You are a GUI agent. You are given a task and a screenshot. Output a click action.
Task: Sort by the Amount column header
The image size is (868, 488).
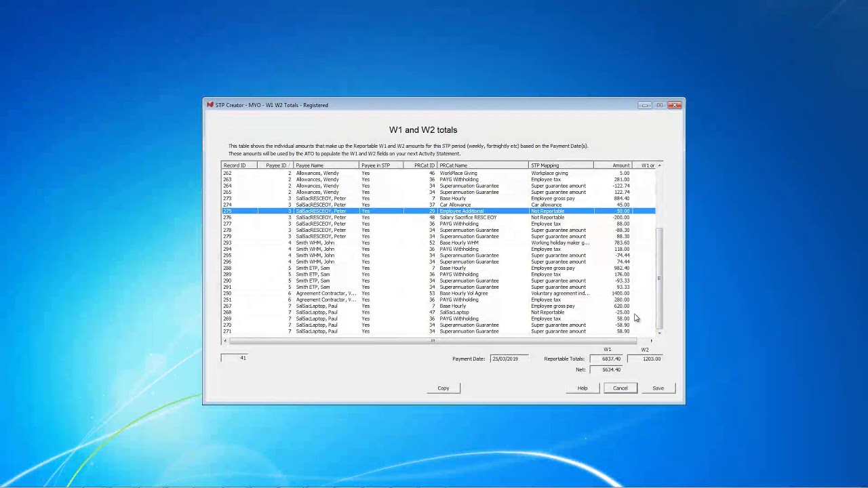click(x=612, y=165)
